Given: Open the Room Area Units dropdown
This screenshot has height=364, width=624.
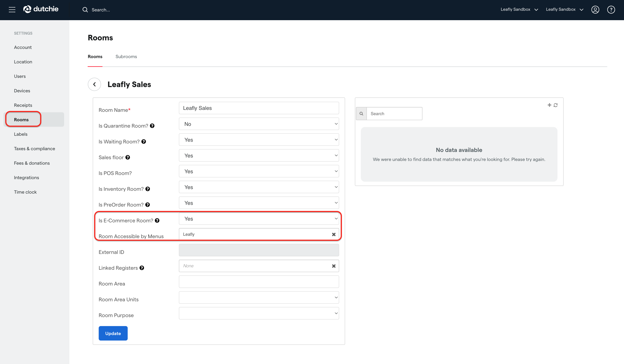Looking at the screenshot, I should click(259, 298).
